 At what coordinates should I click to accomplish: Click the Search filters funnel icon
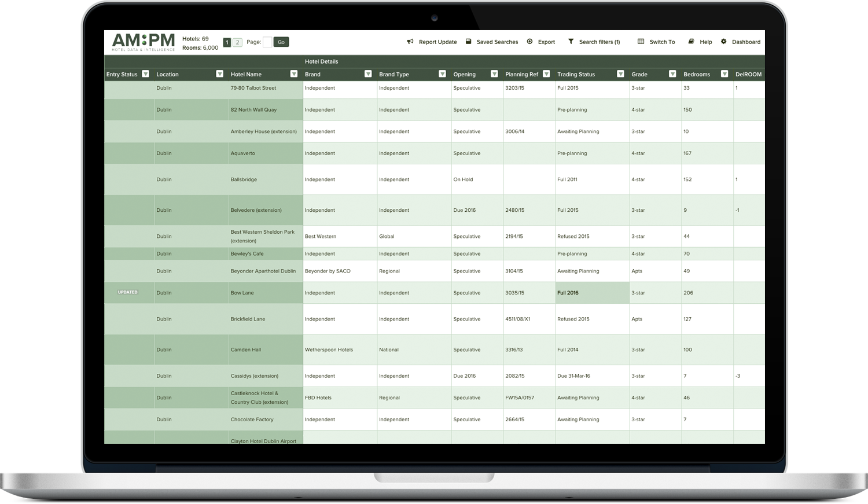click(571, 42)
